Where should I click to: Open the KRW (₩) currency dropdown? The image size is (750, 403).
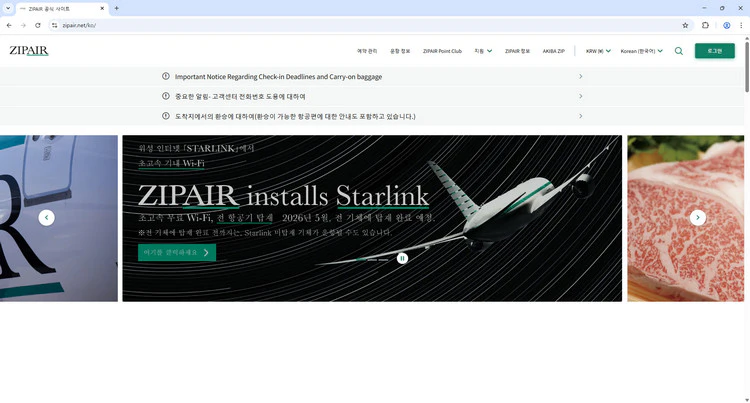[598, 51]
